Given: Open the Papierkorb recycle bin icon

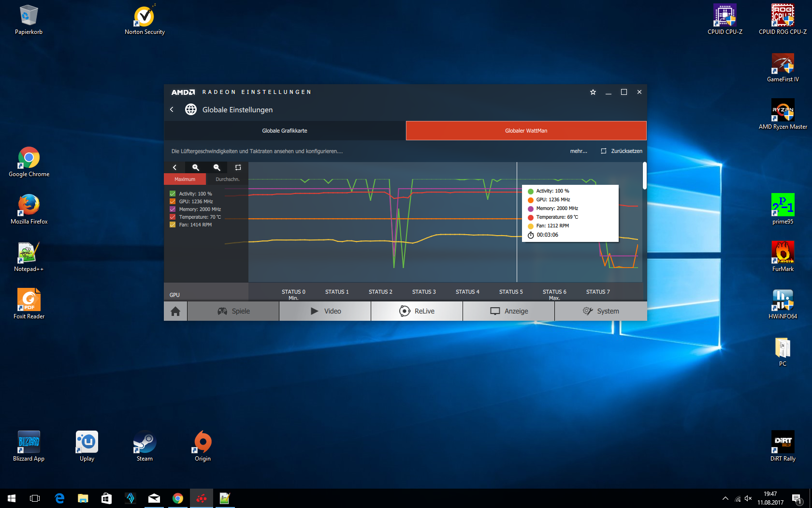Looking at the screenshot, I should coord(29,20).
